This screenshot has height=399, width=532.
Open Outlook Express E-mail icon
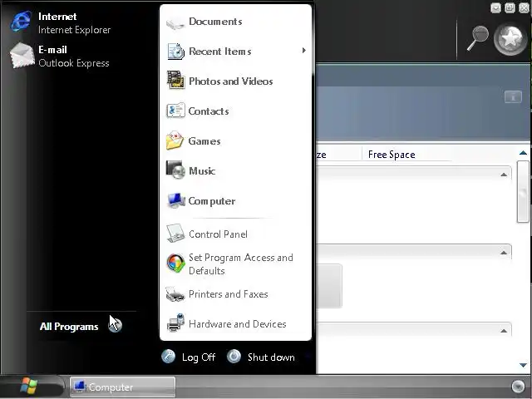pos(22,55)
